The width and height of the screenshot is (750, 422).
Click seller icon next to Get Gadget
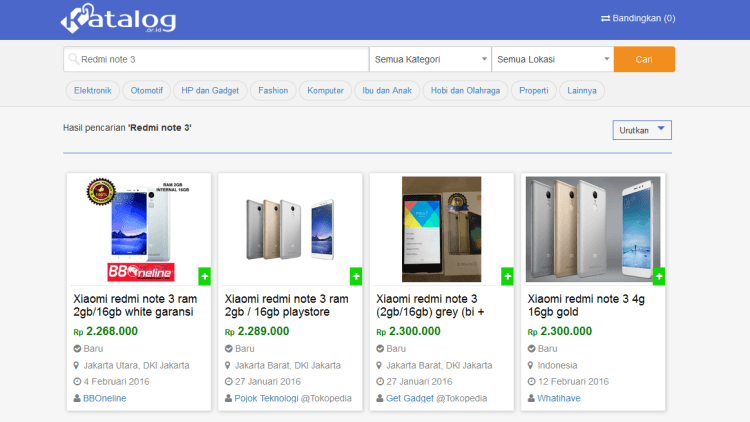pyautogui.click(x=380, y=398)
